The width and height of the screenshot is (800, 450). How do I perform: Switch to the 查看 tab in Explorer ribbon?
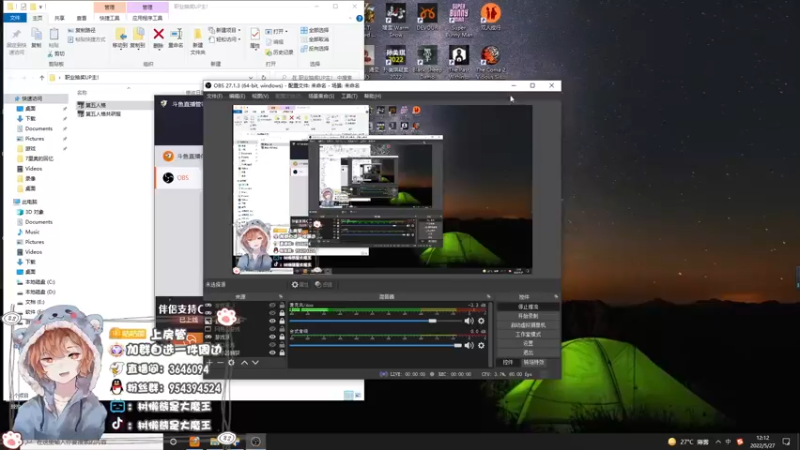point(82,18)
